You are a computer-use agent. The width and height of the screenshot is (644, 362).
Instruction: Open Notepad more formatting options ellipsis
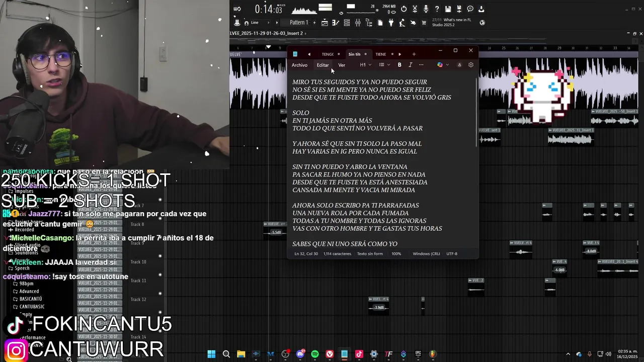click(421, 65)
